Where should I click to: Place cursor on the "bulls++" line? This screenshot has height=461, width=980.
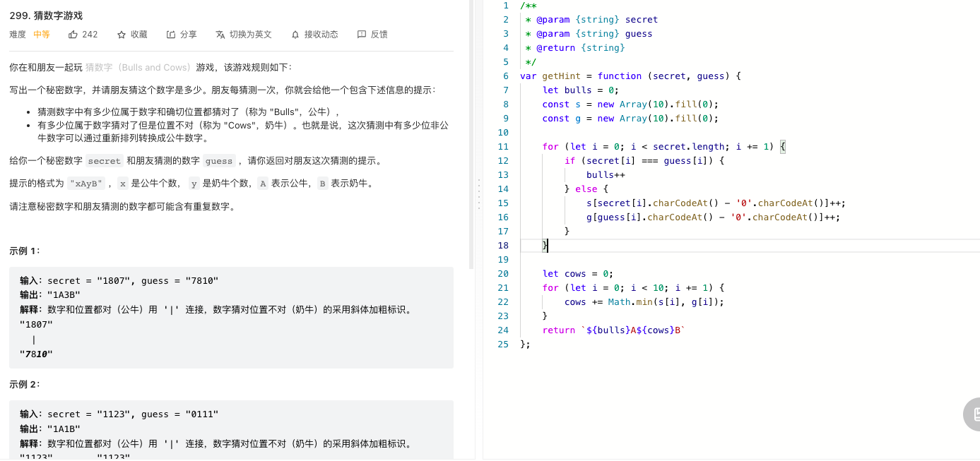(x=606, y=175)
